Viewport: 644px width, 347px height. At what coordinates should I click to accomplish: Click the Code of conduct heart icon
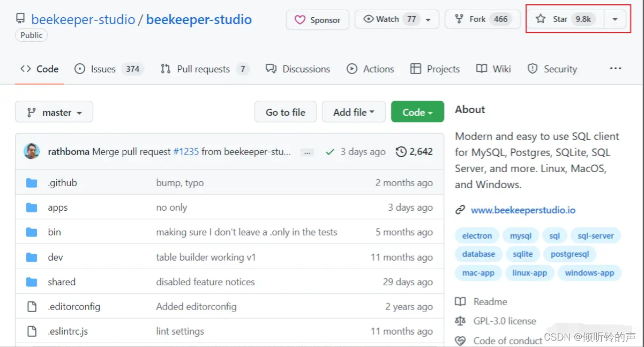click(460, 341)
